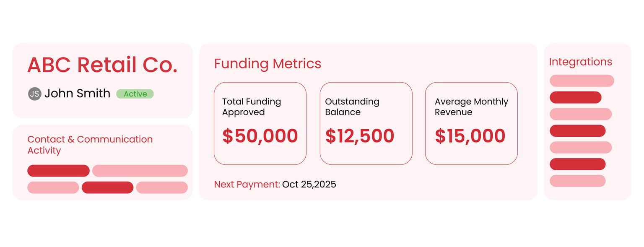Click the JS avatar icon
Image resolution: width=644 pixels, height=247 pixels.
click(34, 94)
